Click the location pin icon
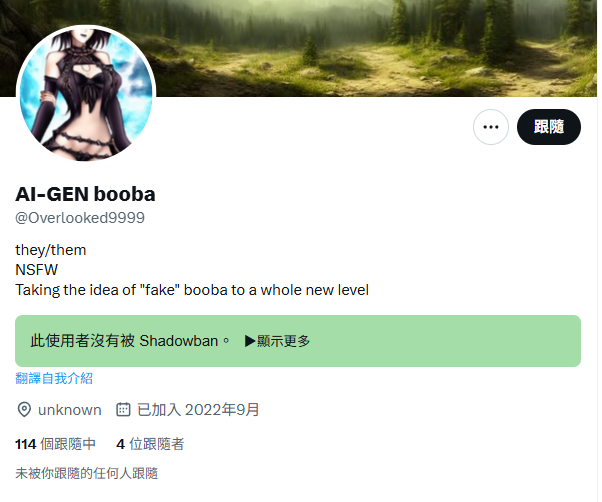The image size is (602, 502). click(x=24, y=410)
